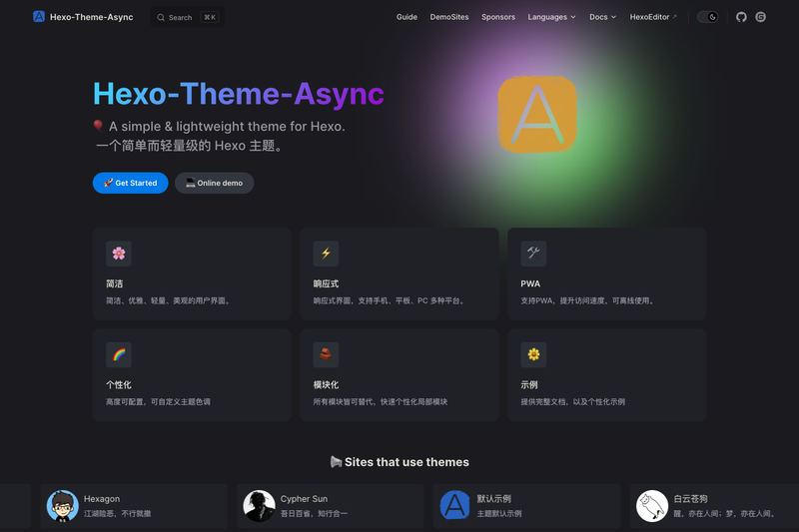Click the lightning icon on the 响应式 card
Image resolution: width=799 pixels, height=532 pixels.
327,254
